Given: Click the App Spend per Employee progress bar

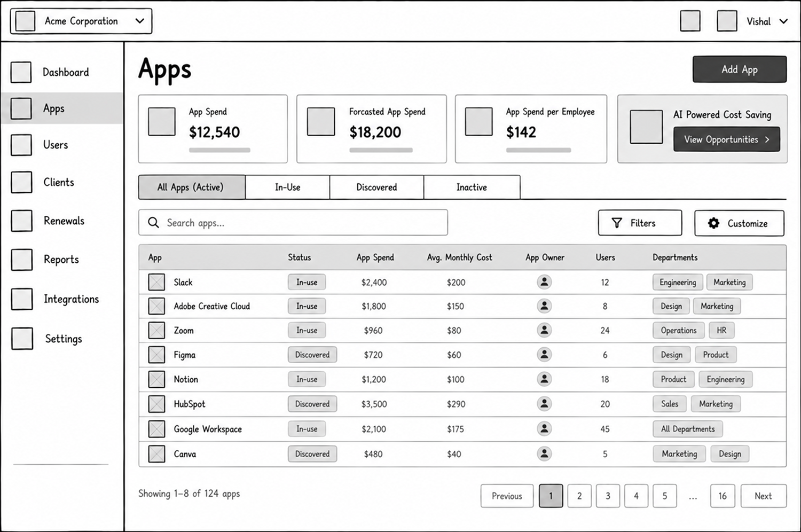Looking at the screenshot, I should tap(538, 150).
